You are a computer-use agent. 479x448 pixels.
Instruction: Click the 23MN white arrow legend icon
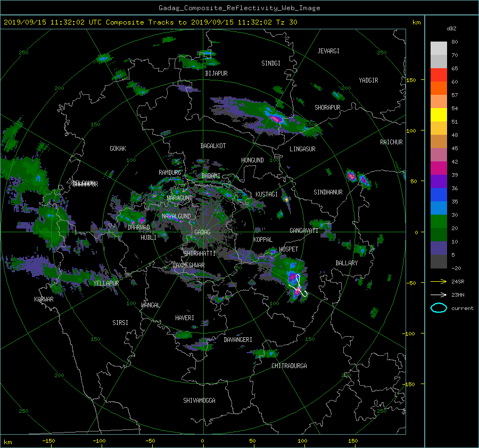[x=439, y=295]
